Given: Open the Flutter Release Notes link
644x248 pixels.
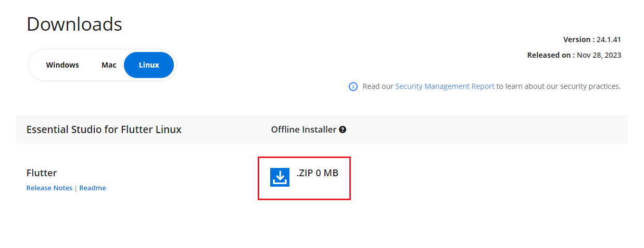Looking at the screenshot, I should pos(49,188).
